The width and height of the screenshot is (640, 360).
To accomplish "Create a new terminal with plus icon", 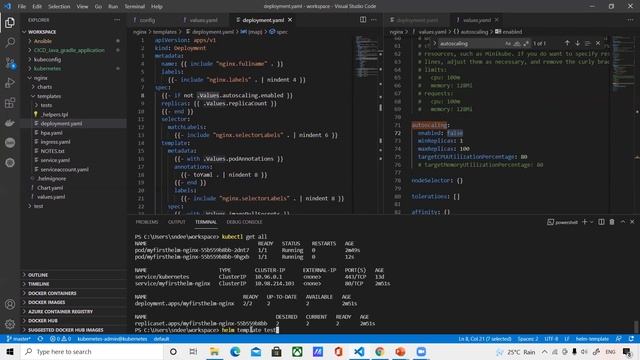I will coord(584,222).
